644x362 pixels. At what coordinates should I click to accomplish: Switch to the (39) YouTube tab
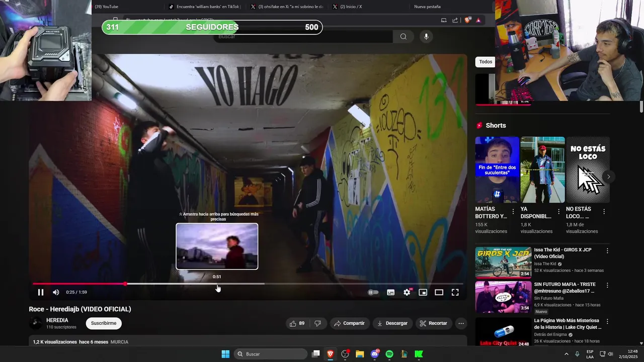(x=125, y=7)
